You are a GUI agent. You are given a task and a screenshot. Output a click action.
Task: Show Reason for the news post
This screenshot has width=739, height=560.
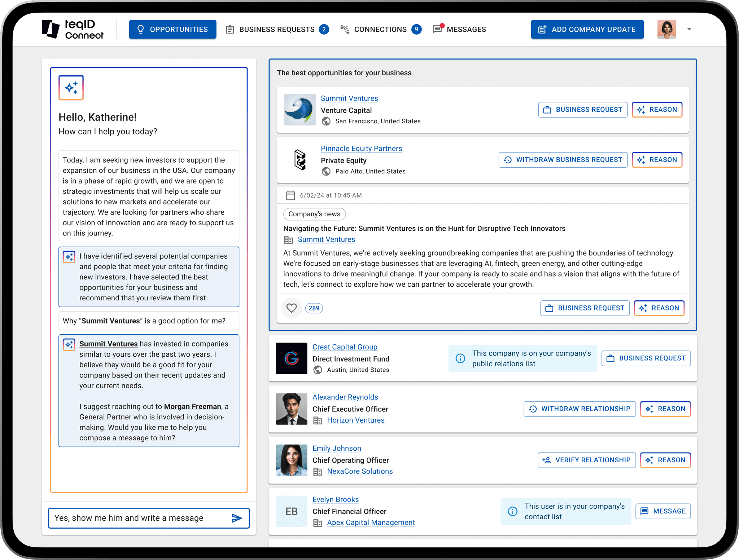pos(659,308)
